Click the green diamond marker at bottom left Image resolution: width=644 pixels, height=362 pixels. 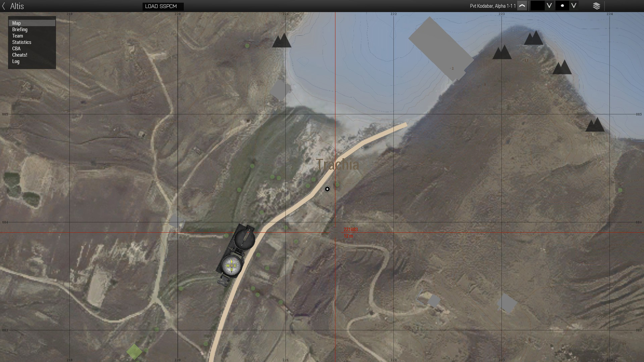tap(134, 352)
